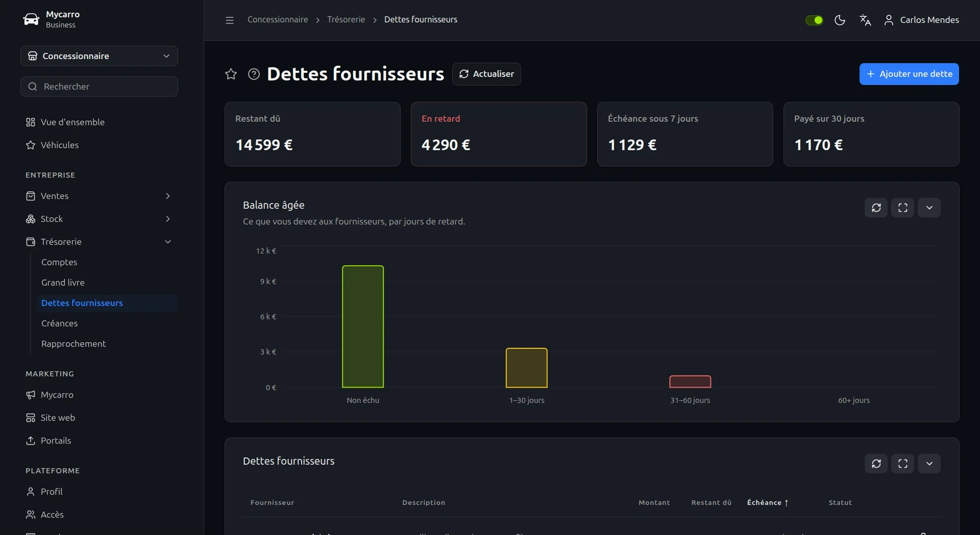Collapse the Dettes fournisseurs panel chevron
980x535 pixels.
pyautogui.click(x=929, y=464)
